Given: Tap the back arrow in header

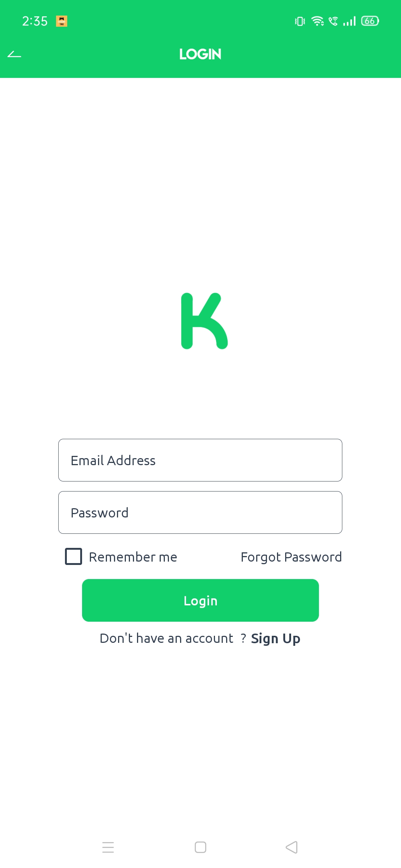Looking at the screenshot, I should [x=14, y=55].
